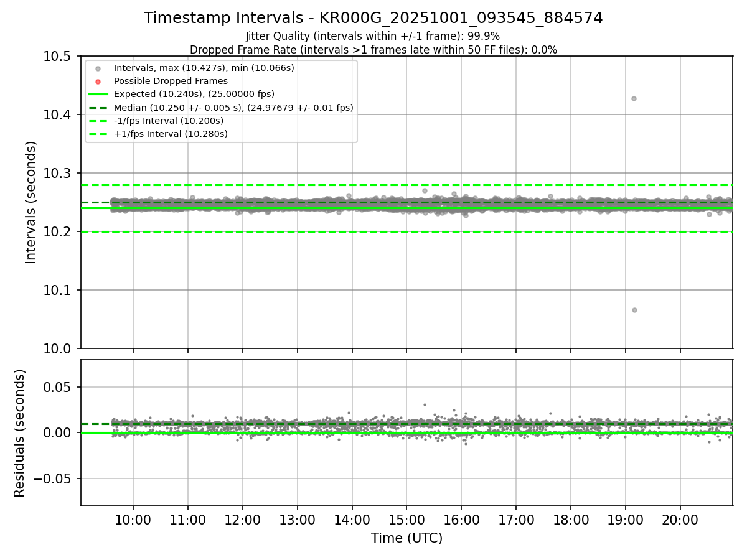Image resolution: width=747 pixels, height=560 pixels.
Task: Click the 'Intervals (seconds)' y-axis label
Action: click(31, 202)
